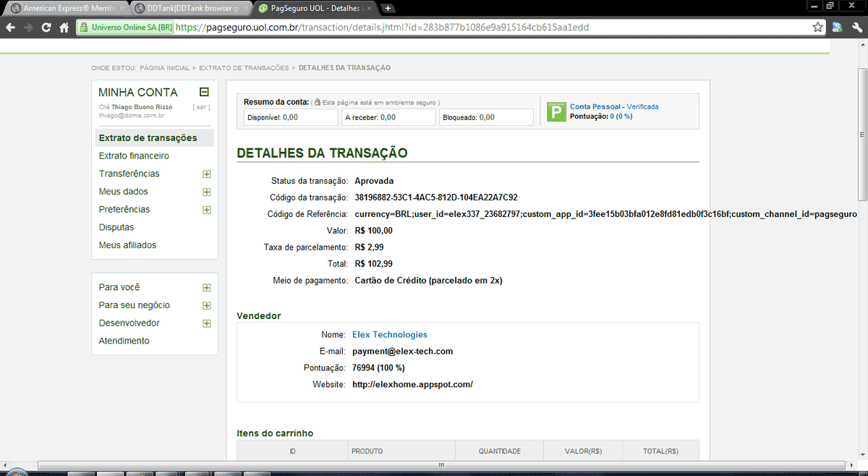Go to the browser home page
This screenshot has width=868, height=476.
tap(64, 27)
